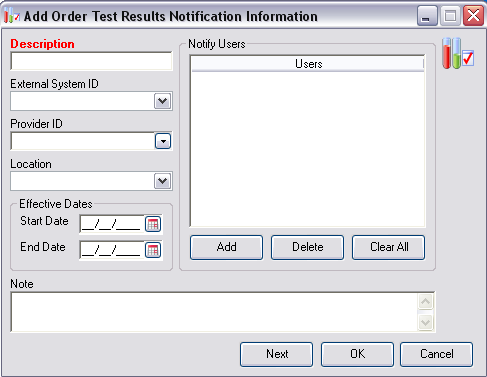This screenshot has height=377, width=487.
Task: Click the Delete user button
Action: pyautogui.click(x=307, y=247)
